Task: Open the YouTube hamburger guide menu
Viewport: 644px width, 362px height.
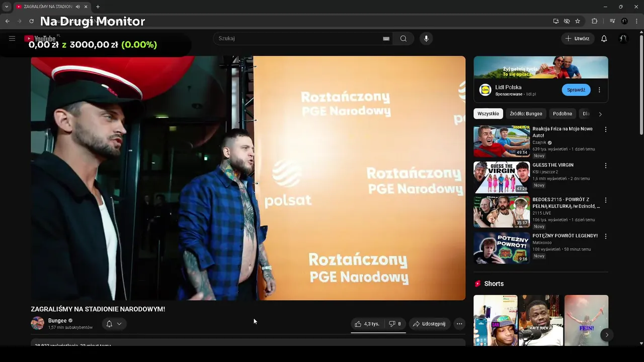Action: 12,38
